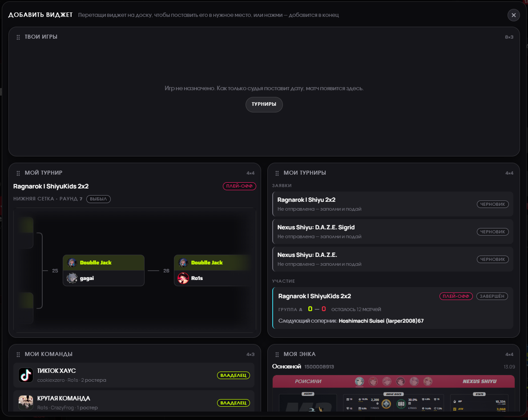The width and height of the screenshot is (528, 420).
Task: Click the drag handle beside МОИ ТУРНИРЫ
Action: (277, 173)
